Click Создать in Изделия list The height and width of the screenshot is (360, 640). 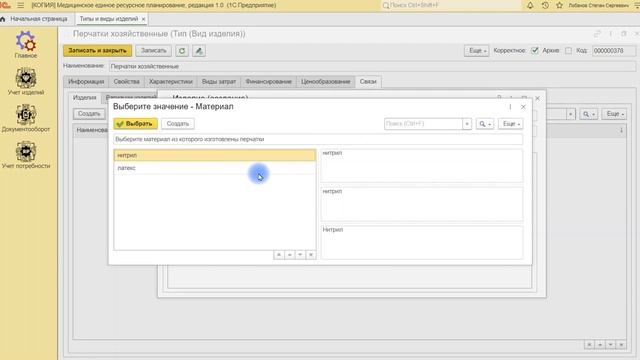pos(89,114)
